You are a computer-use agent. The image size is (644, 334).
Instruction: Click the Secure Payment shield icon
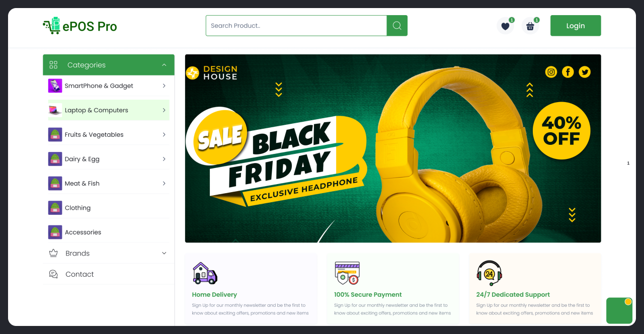347,273
